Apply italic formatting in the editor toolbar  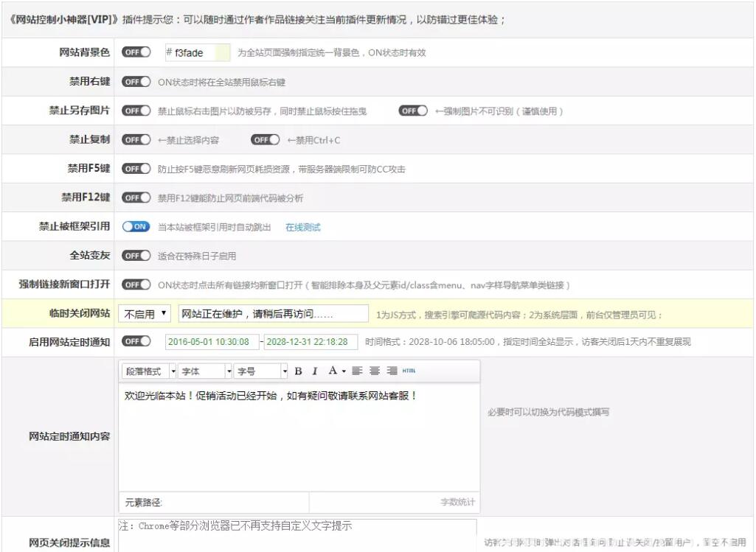pyautogui.click(x=314, y=371)
